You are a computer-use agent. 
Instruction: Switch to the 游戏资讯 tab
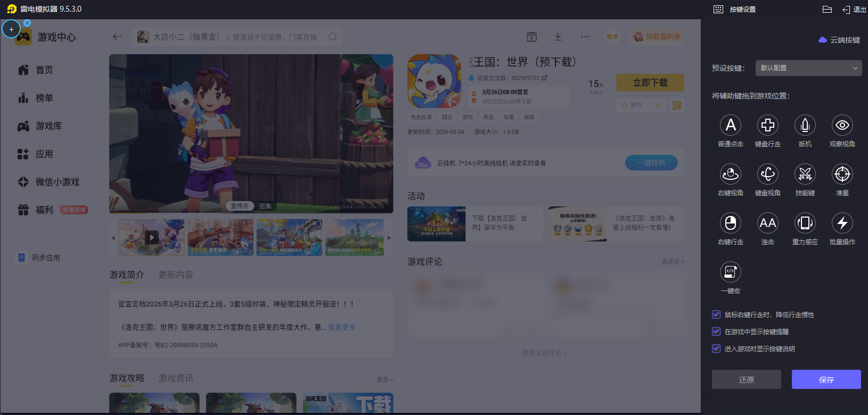[x=176, y=378]
